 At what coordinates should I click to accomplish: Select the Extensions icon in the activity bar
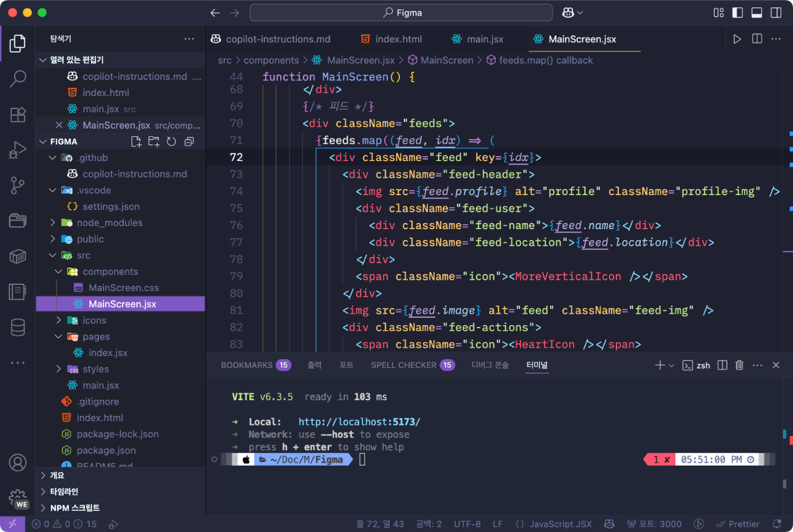(17, 114)
